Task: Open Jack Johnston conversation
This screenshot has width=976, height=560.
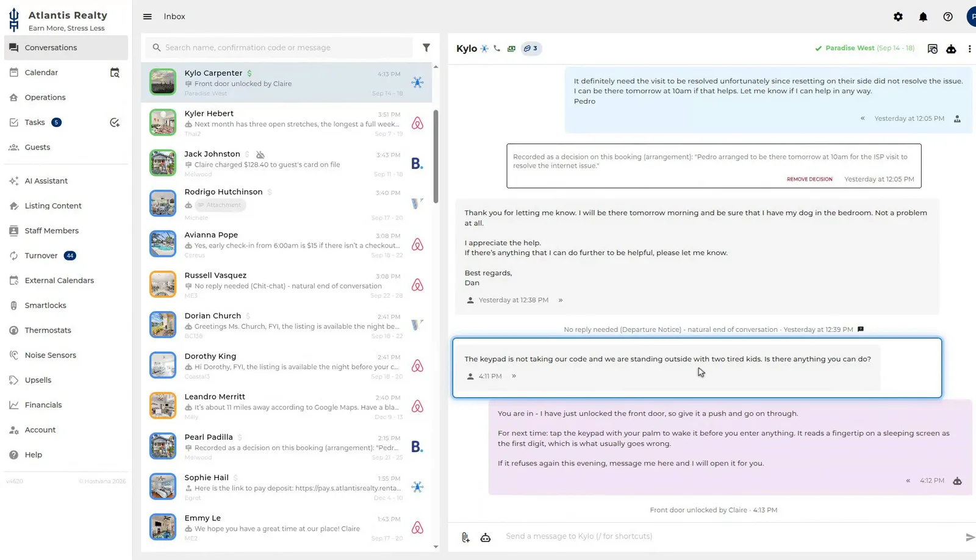Action: tap(287, 163)
